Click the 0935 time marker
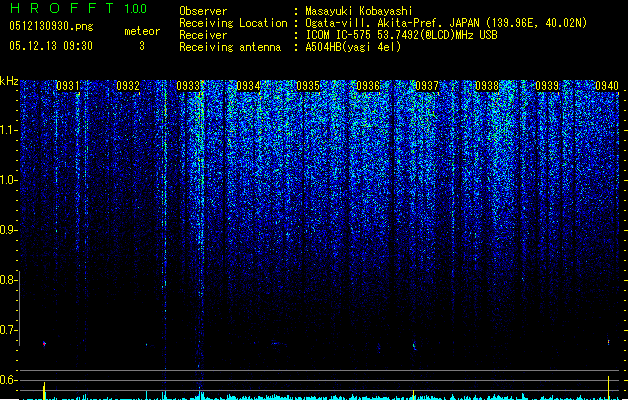The width and height of the screenshot is (629, 400). [308, 86]
